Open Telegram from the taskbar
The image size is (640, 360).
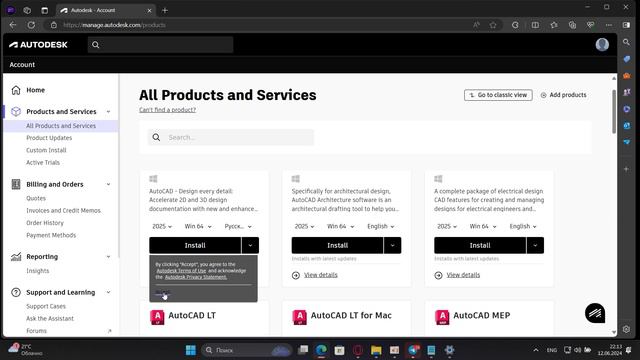413,350
